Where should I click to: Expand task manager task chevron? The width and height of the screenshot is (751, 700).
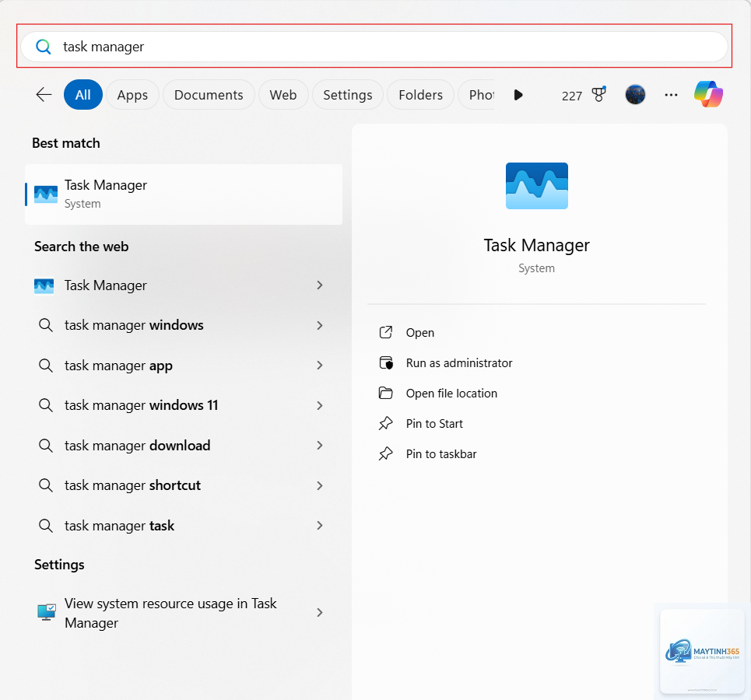click(x=319, y=525)
